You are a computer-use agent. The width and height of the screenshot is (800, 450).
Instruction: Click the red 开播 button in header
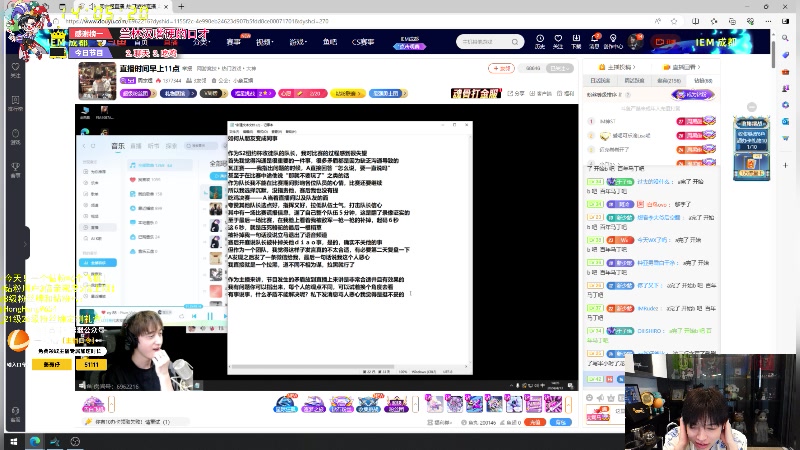666,42
